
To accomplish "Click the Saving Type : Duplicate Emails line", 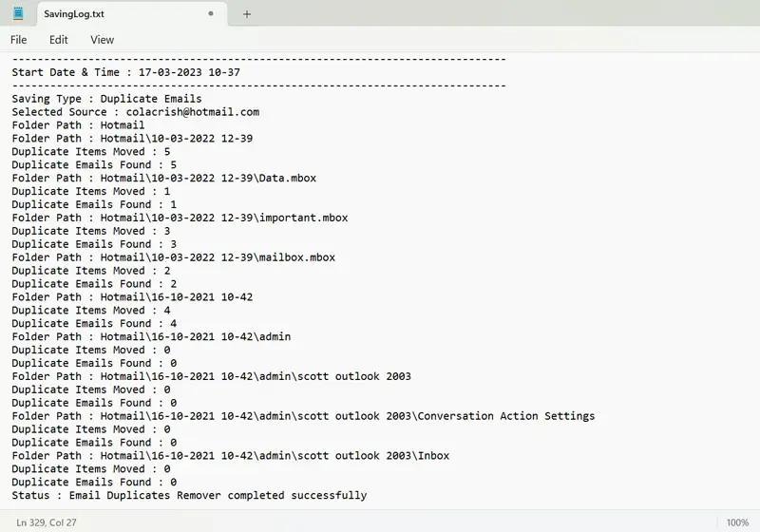I will tap(106, 99).
